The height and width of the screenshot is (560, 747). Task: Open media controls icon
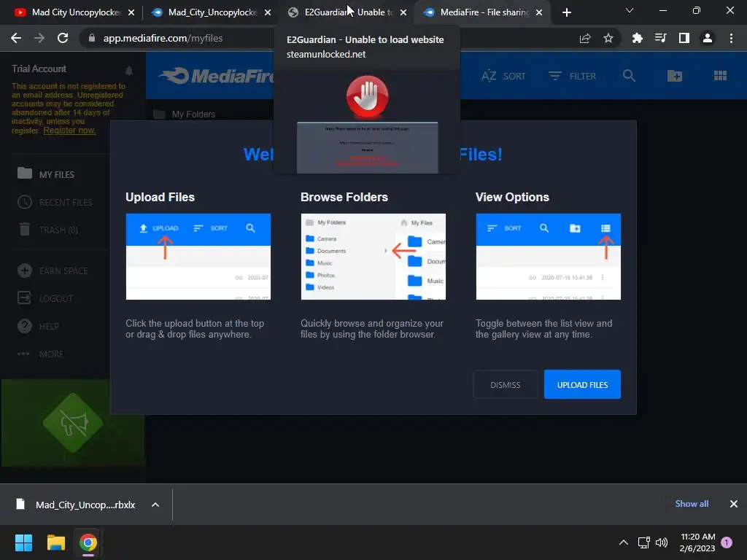click(660, 38)
